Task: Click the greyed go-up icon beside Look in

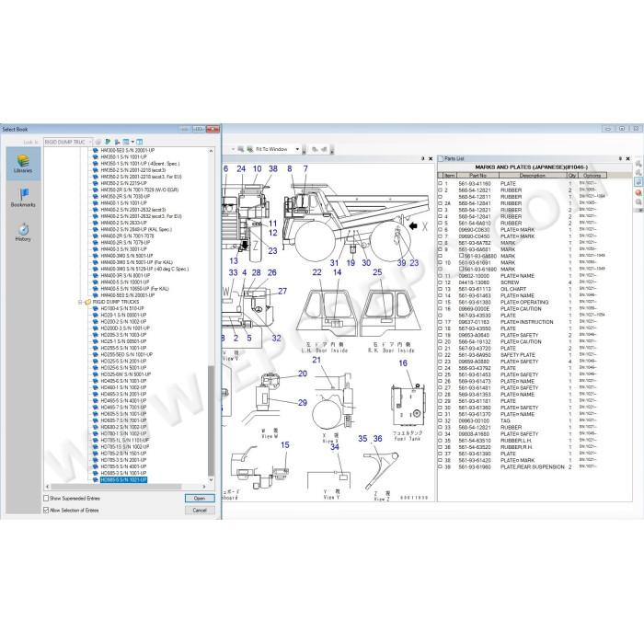Action: 98,142
